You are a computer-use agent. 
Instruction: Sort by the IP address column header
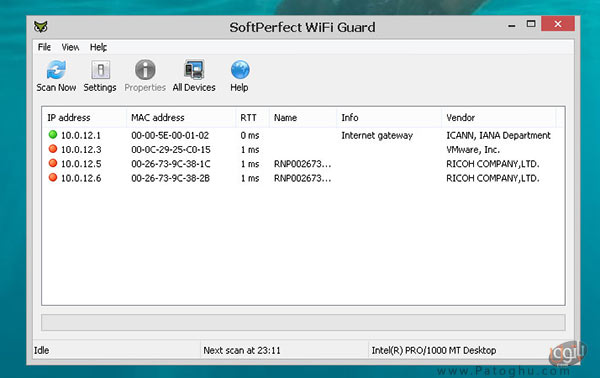84,117
